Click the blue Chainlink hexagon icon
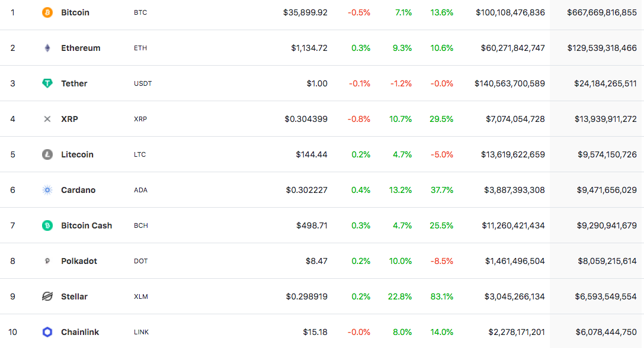The height and width of the screenshot is (348, 644). coord(47,332)
